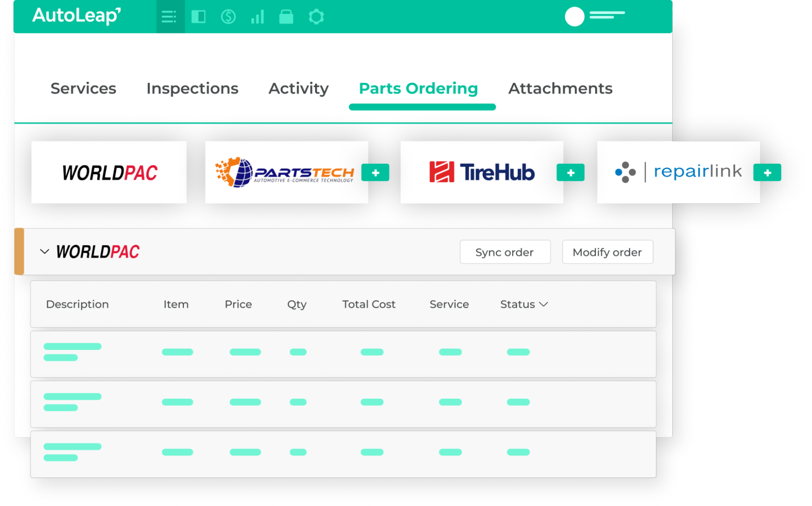Add RepairLink vendor with plus button
Viewport: 812px width, 506px height.
[767, 172]
